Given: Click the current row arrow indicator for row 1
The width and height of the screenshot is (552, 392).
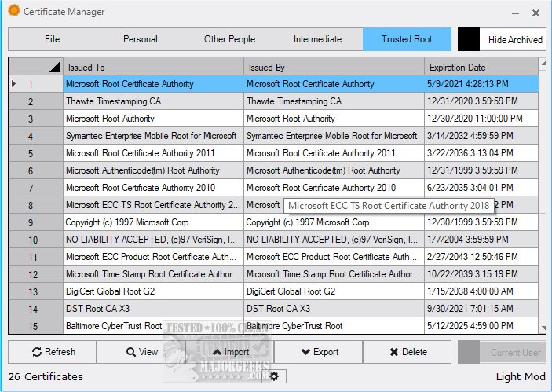Looking at the screenshot, I should point(13,84).
